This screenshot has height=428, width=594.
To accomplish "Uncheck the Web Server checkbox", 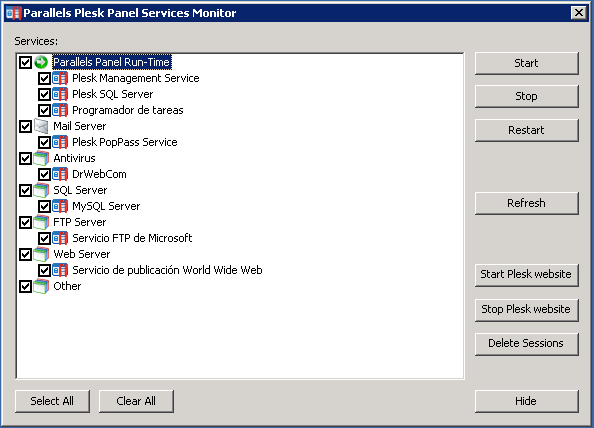I will pos(25,255).
